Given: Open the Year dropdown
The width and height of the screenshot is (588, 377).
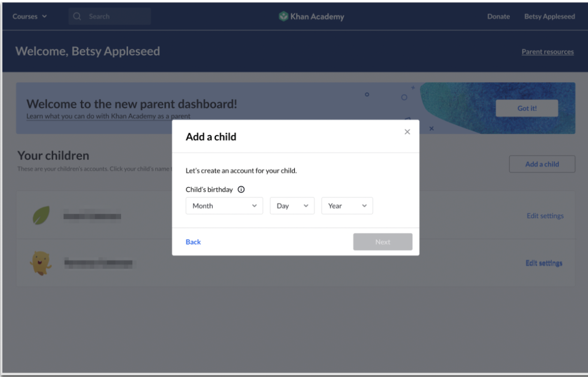Looking at the screenshot, I should pos(347,206).
